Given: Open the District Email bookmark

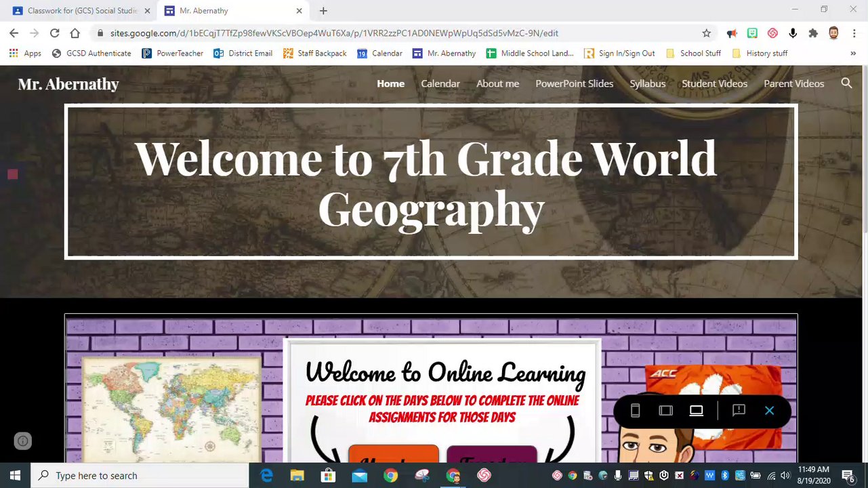Looking at the screenshot, I should (243, 53).
